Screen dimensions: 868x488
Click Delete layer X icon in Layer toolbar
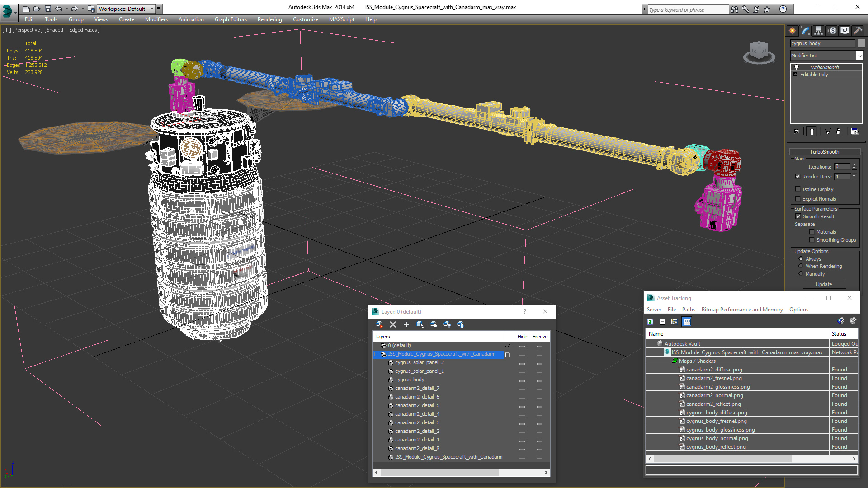pyautogui.click(x=392, y=324)
